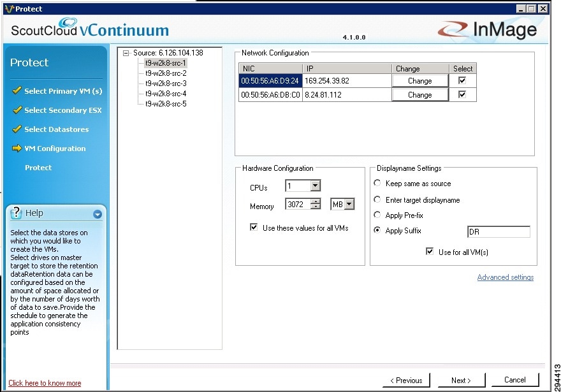Collapse the Help panel arrow icon

tap(98, 214)
